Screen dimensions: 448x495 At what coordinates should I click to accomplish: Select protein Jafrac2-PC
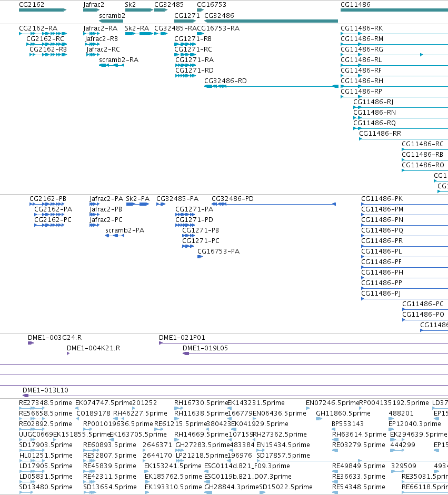106,220
